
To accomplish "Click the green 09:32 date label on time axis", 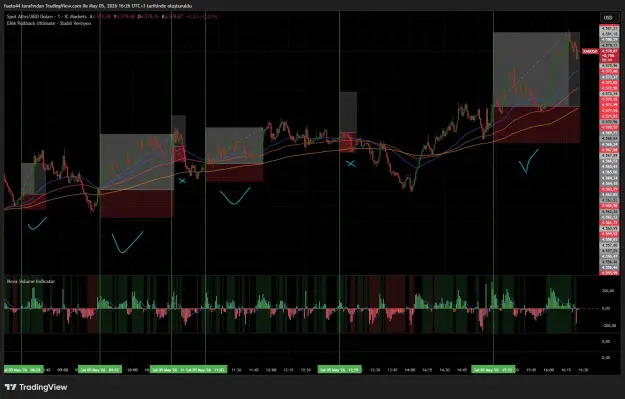I will pyautogui.click(x=99, y=370).
